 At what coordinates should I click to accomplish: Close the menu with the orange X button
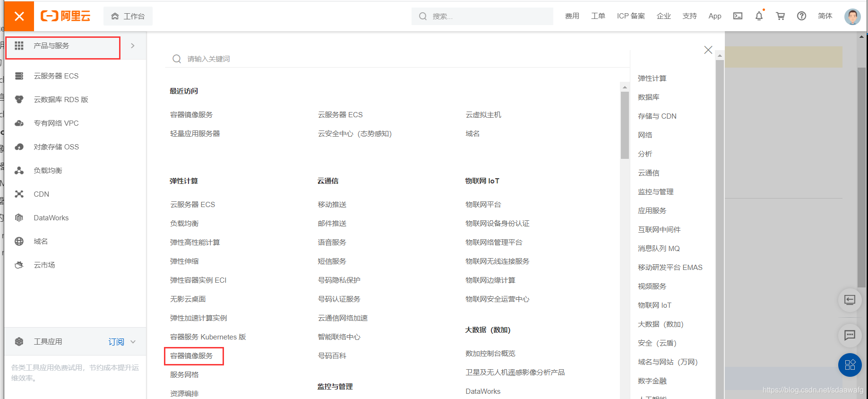(19, 16)
